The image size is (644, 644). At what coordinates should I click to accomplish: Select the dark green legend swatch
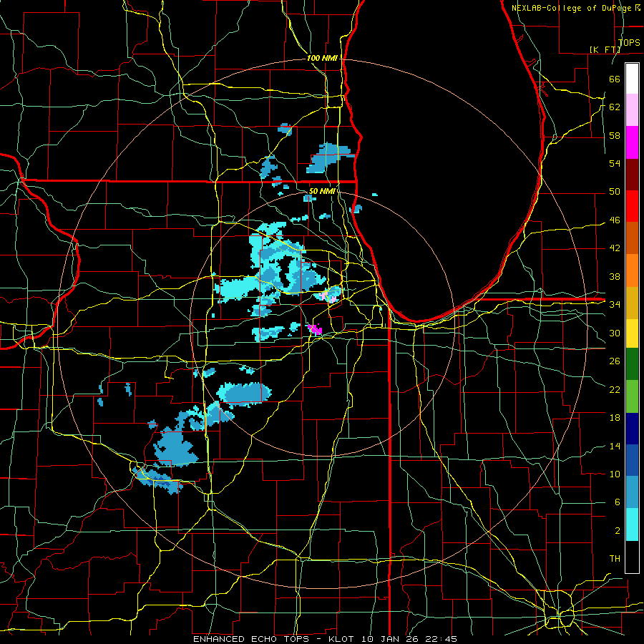632,364
